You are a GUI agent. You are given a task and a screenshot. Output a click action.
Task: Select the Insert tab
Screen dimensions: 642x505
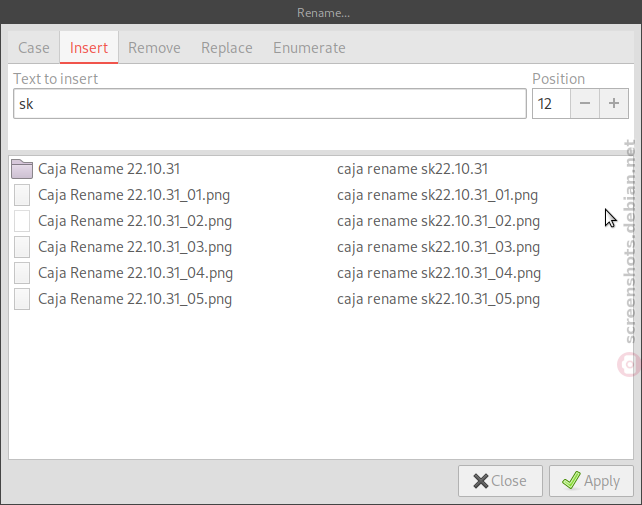click(89, 48)
